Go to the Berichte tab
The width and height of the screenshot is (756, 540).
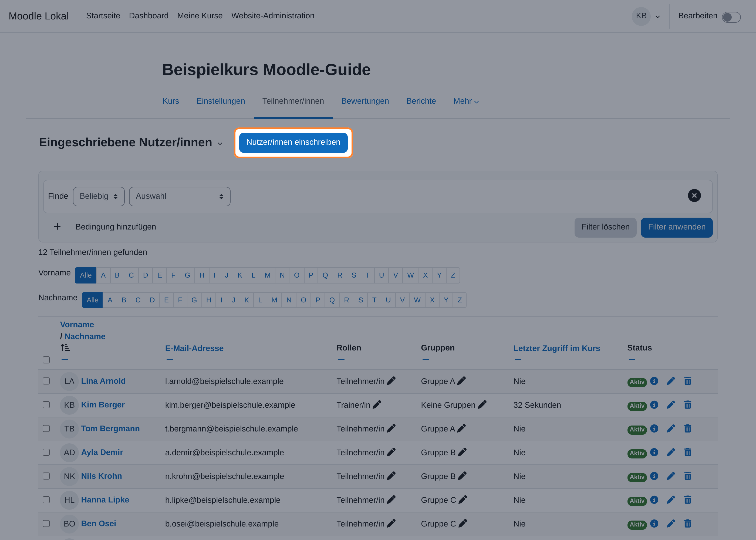coord(421,101)
